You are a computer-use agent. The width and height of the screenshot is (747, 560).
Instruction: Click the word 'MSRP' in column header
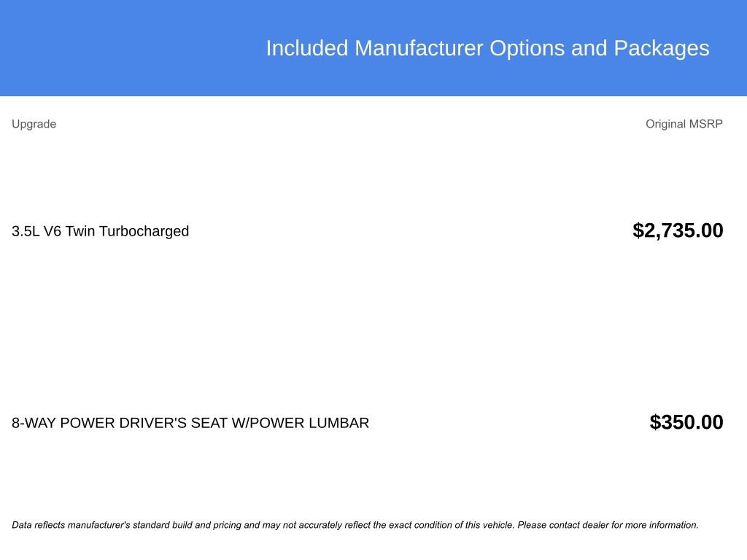pos(706,124)
